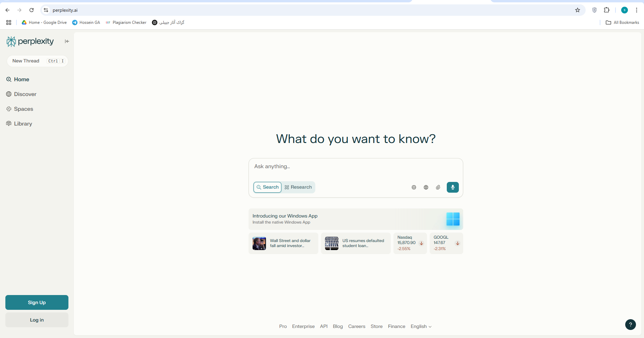Open Chrome profile avatar
The height and width of the screenshot is (338, 644).
coord(625,10)
